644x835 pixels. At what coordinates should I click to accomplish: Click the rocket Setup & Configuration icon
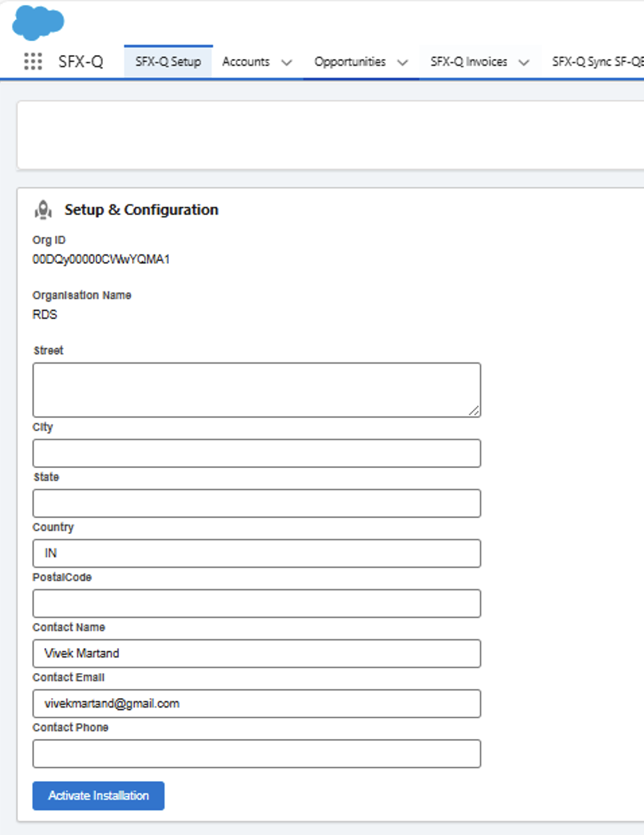[43, 209]
